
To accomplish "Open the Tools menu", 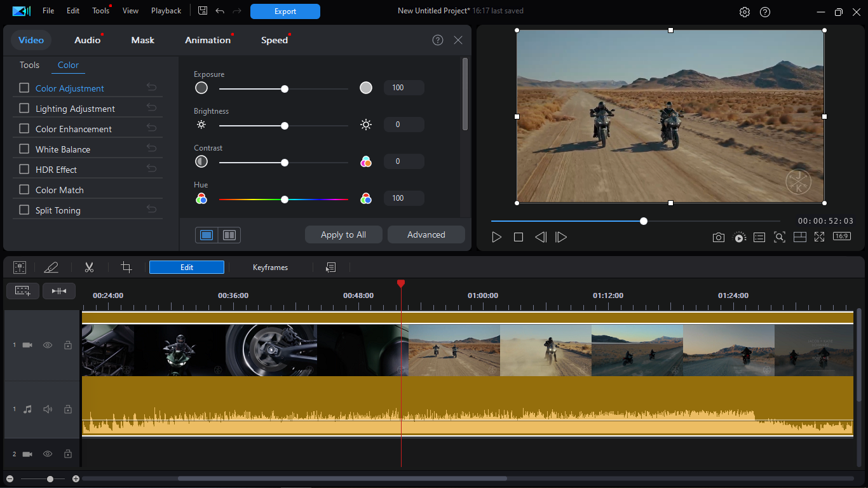I will pos(100,11).
